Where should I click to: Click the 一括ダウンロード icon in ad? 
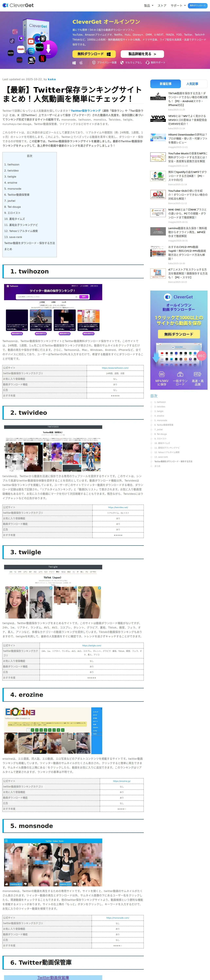180,374
